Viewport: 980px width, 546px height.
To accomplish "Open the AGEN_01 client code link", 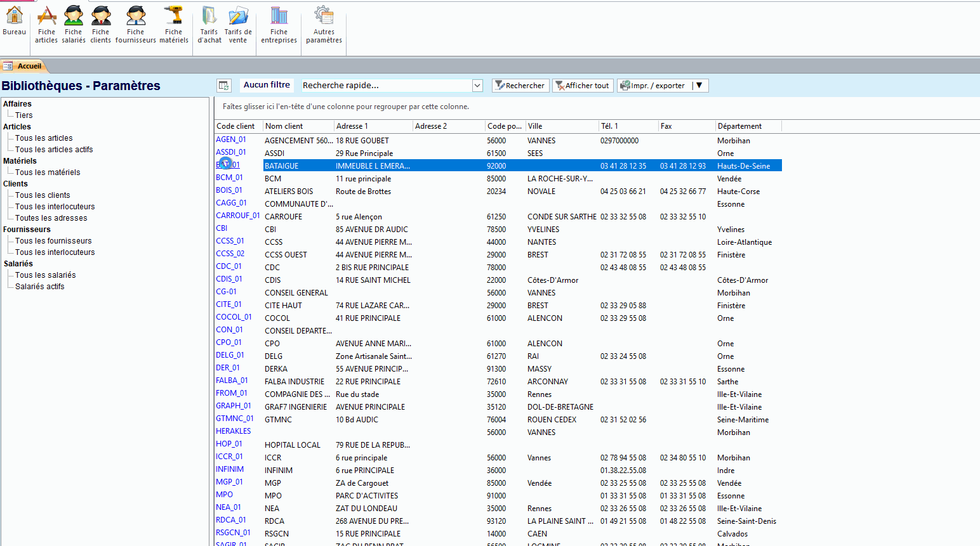I will coord(231,140).
